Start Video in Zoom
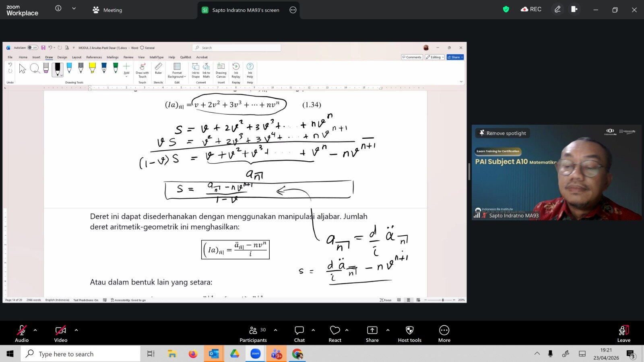Viewport: 644px width, 362px height. [x=61, y=333]
